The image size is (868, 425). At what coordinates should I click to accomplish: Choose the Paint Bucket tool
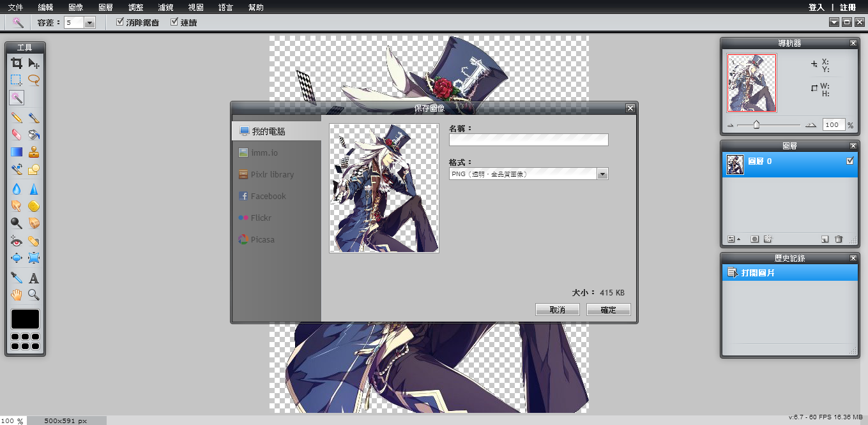pos(34,135)
